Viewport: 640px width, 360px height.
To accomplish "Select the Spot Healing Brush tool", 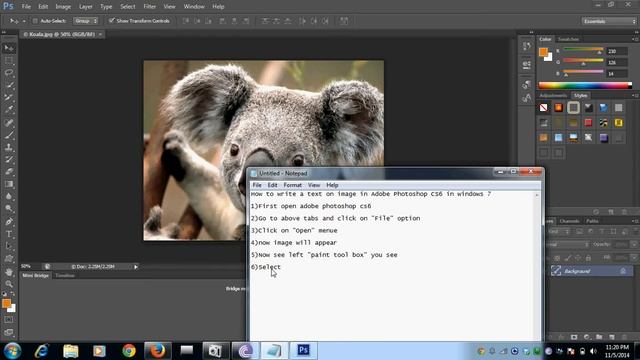I will pos(9,122).
